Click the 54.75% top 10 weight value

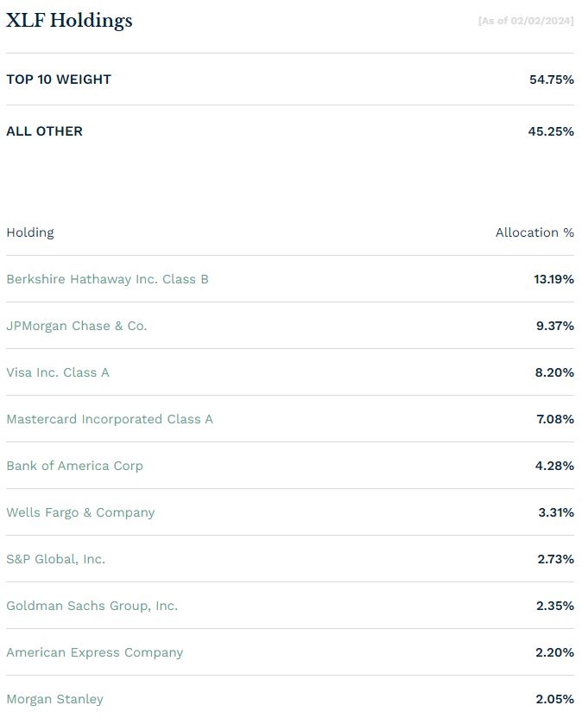(552, 79)
